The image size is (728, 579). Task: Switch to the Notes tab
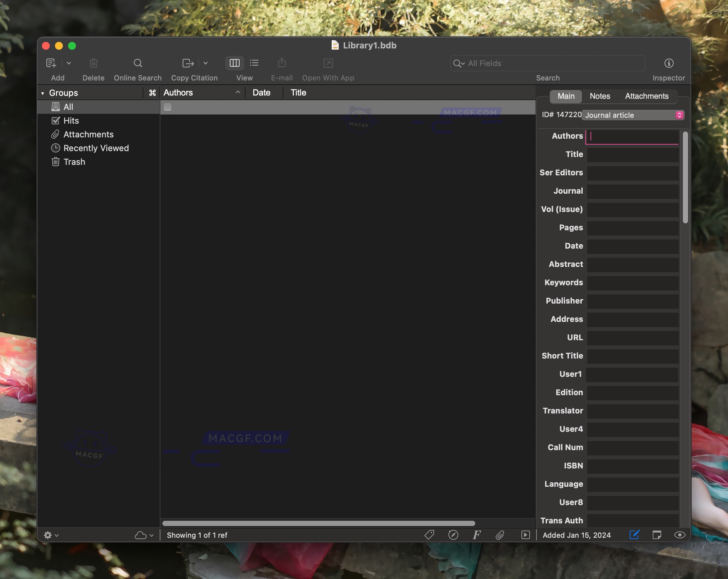click(x=600, y=96)
